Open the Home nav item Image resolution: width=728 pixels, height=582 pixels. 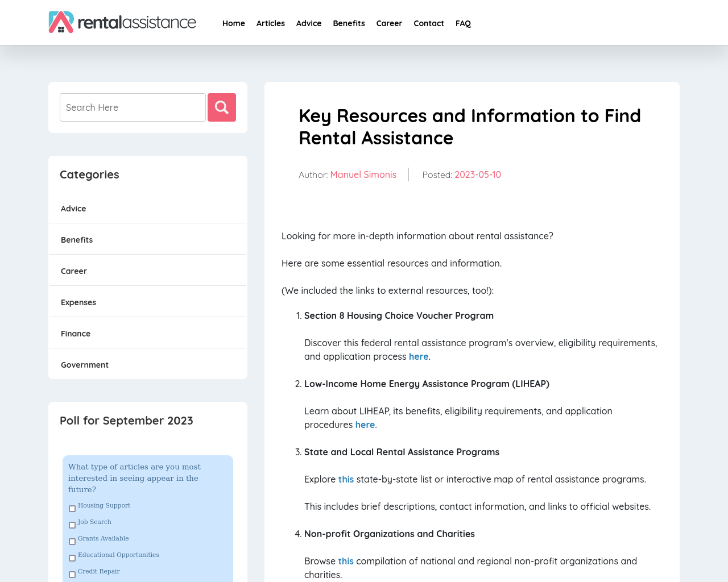pyautogui.click(x=234, y=23)
